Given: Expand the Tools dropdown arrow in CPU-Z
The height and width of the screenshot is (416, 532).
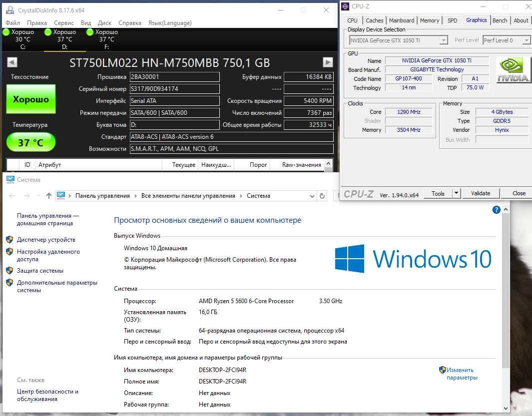Looking at the screenshot, I should (457, 193).
